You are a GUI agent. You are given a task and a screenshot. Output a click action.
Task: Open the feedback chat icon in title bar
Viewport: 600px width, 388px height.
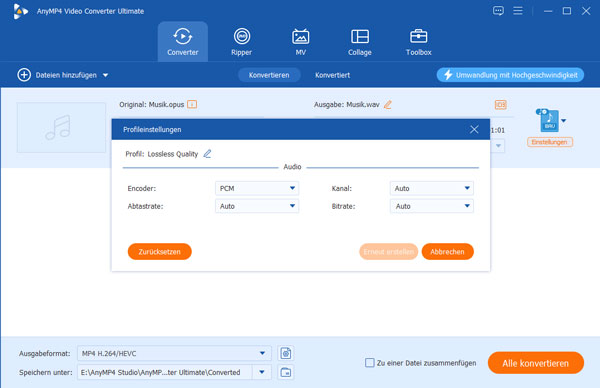498,11
